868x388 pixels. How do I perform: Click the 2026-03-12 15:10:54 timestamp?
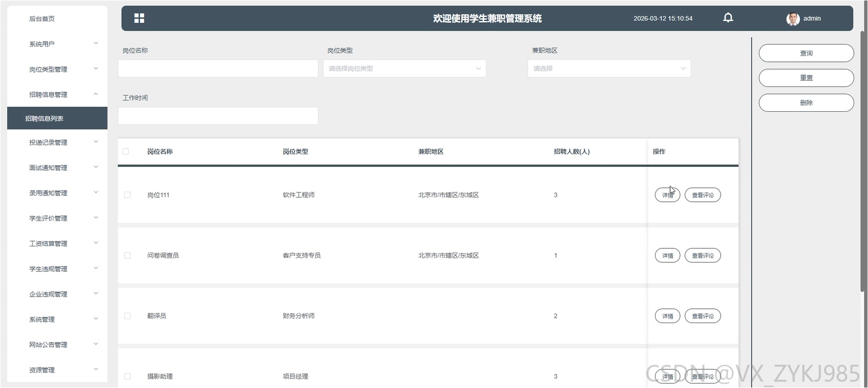click(663, 18)
